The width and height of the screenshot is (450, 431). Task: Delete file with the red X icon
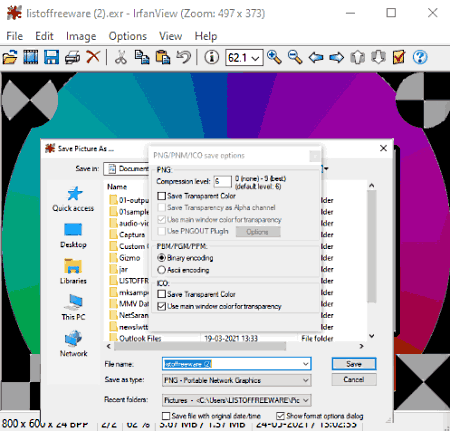coord(93,57)
